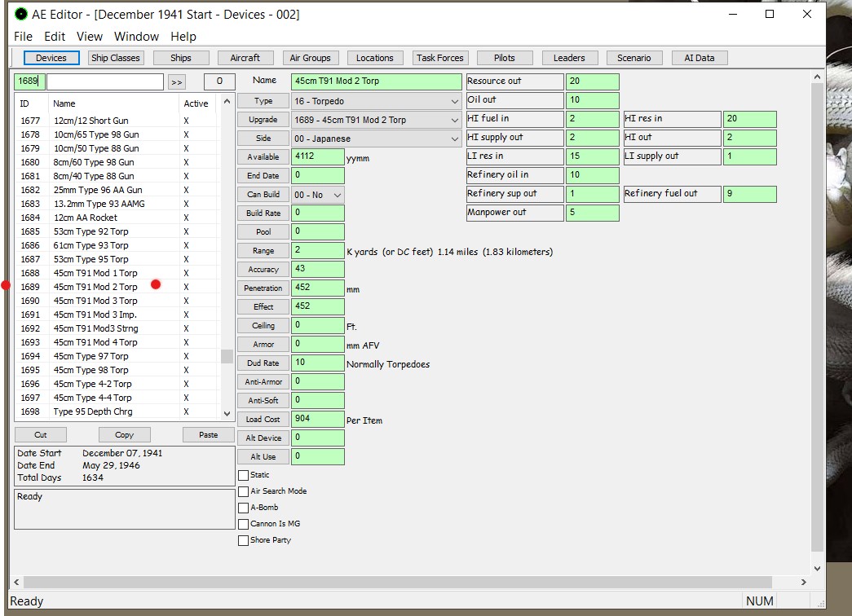852x616 pixels.
Task: Open the Window menu
Action: [136, 37]
